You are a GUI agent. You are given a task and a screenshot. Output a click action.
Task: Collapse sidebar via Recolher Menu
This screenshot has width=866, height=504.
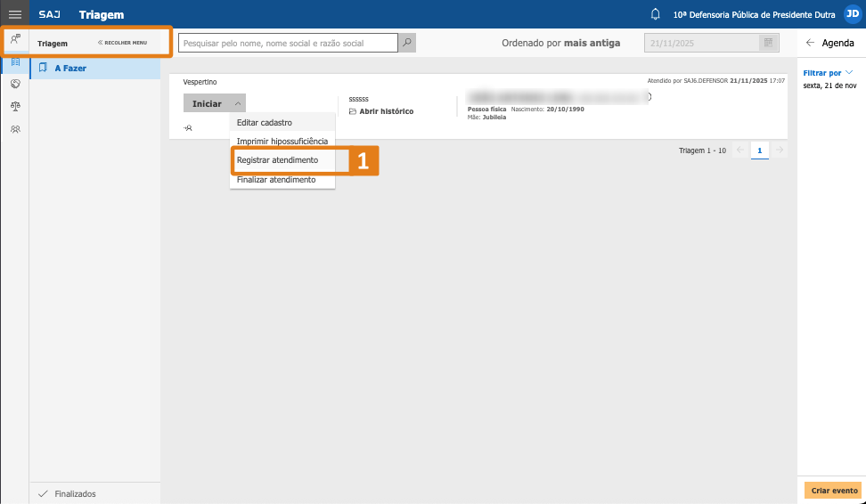tap(123, 43)
